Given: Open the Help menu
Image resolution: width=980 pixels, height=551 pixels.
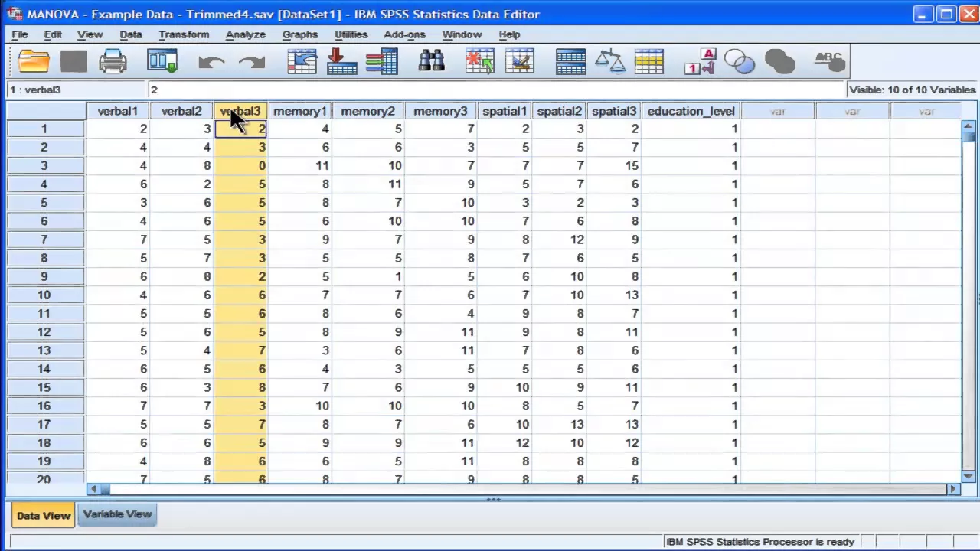Looking at the screenshot, I should [x=509, y=34].
